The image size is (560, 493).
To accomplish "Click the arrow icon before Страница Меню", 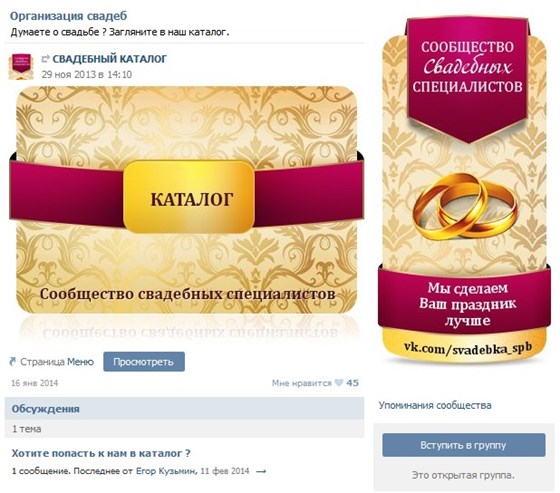I will point(13,362).
